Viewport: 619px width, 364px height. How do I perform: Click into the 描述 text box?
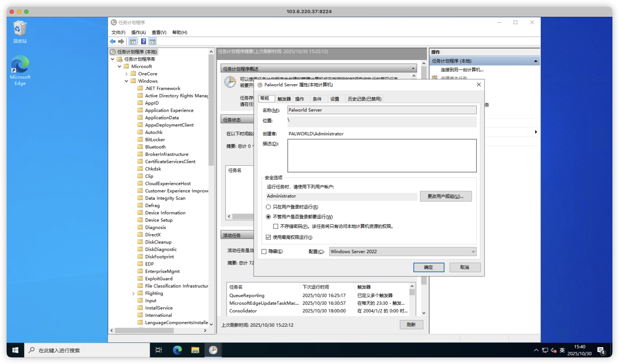click(382, 156)
